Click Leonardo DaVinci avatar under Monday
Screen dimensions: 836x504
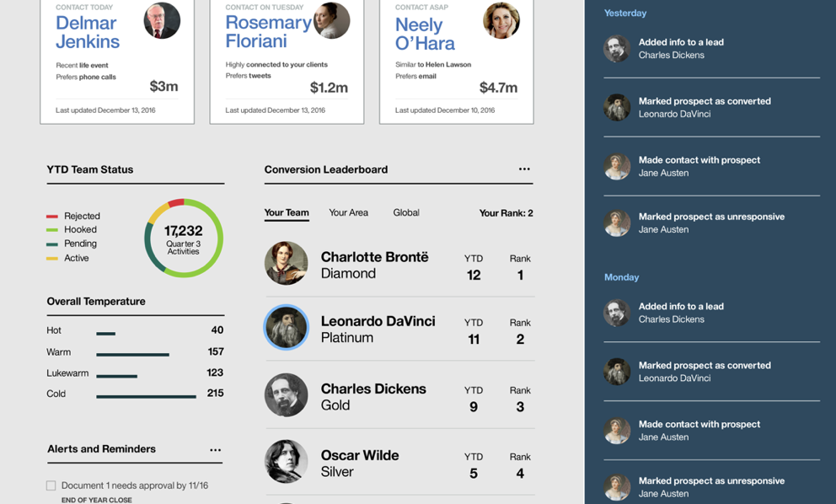pos(617,372)
